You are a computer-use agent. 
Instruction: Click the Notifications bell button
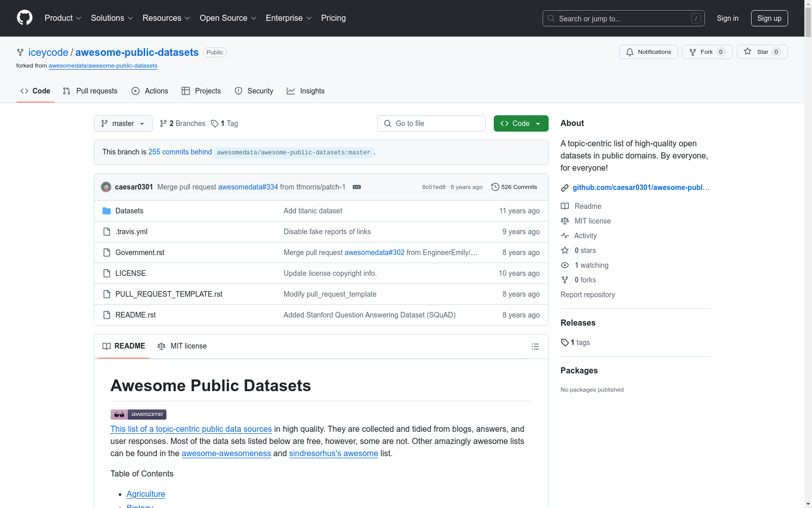[x=648, y=52]
